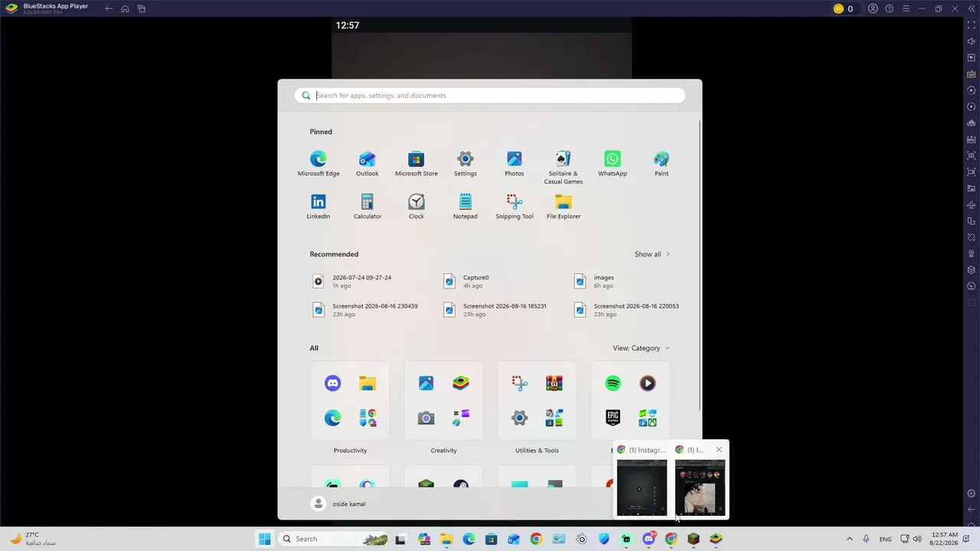This screenshot has width=980, height=551.
Task: Open Discord in the Productivity category
Action: coord(332,383)
